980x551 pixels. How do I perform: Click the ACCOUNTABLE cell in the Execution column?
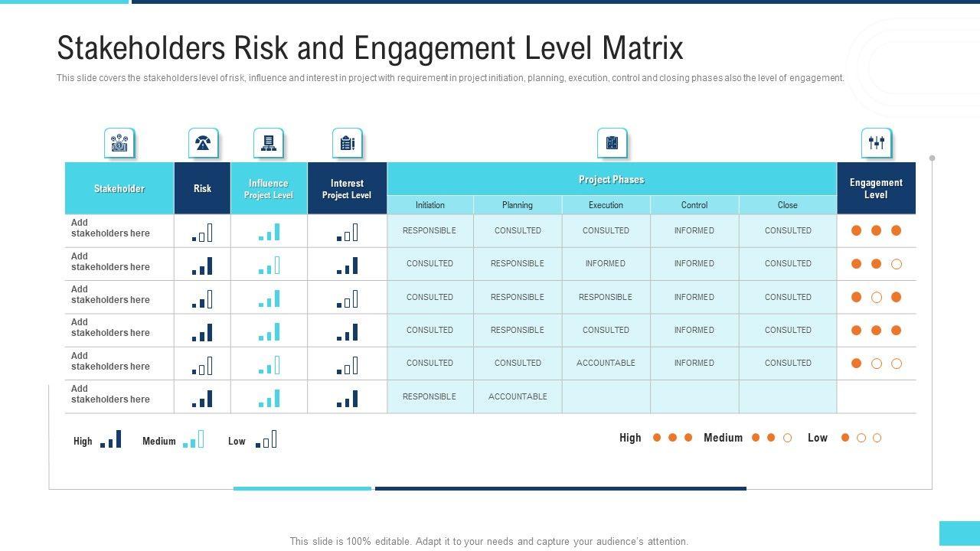(606, 364)
